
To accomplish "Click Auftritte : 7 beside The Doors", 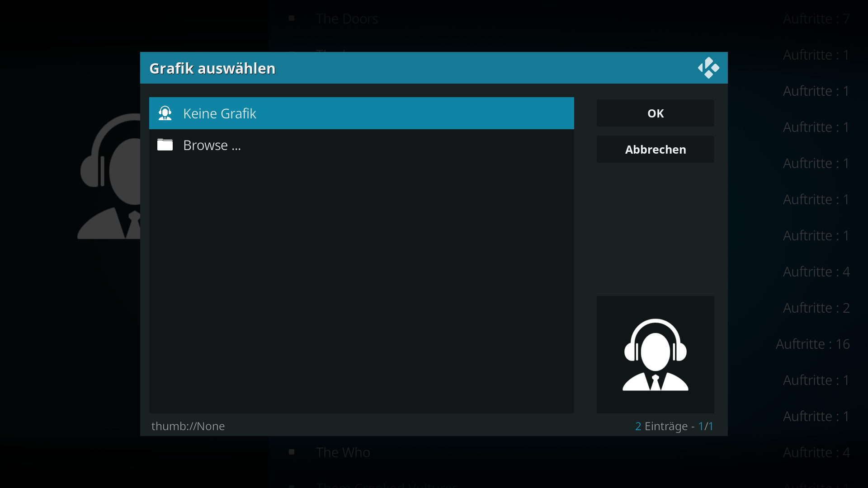I will pos(816,19).
